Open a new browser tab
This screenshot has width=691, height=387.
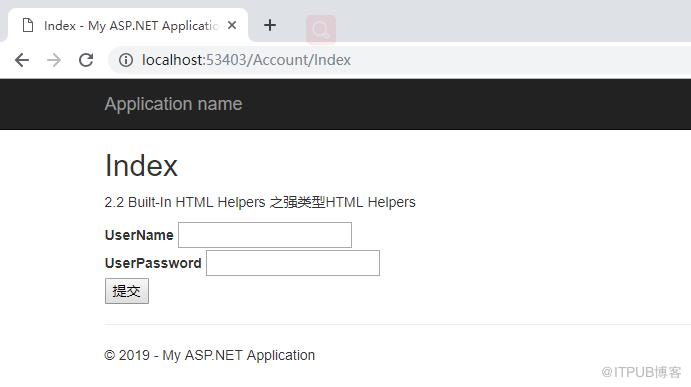(x=270, y=25)
